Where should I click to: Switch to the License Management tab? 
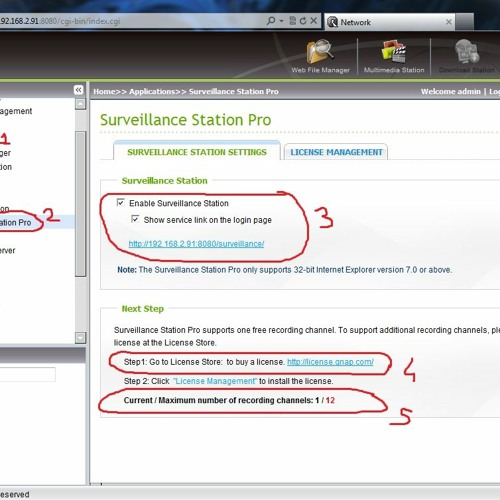(336, 152)
